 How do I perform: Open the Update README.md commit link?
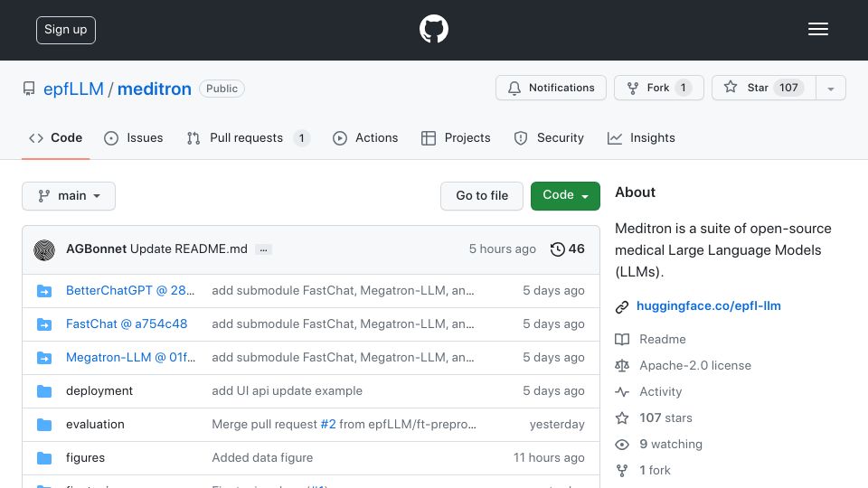[189, 249]
